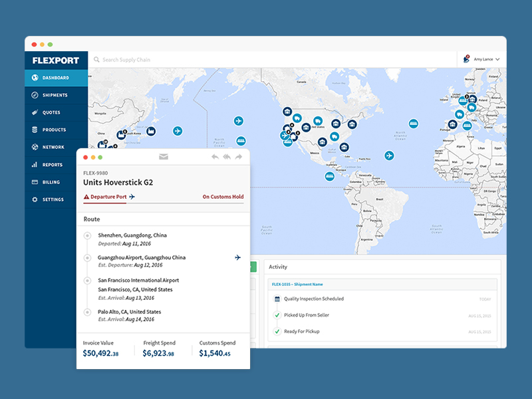
Task: Click the Shipments compass icon
Action: point(35,95)
